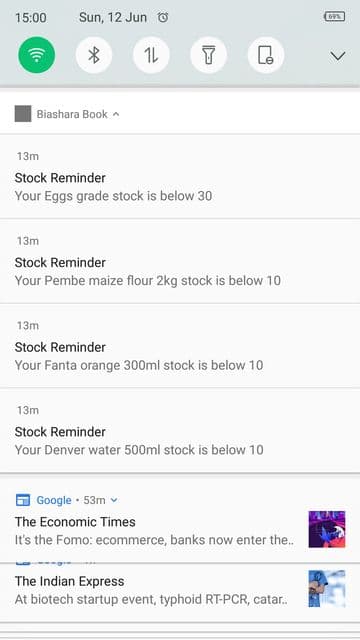The image size is (360, 640).
Task: Tap The Indian Express article thumbnail
Action: click(327, 589)
